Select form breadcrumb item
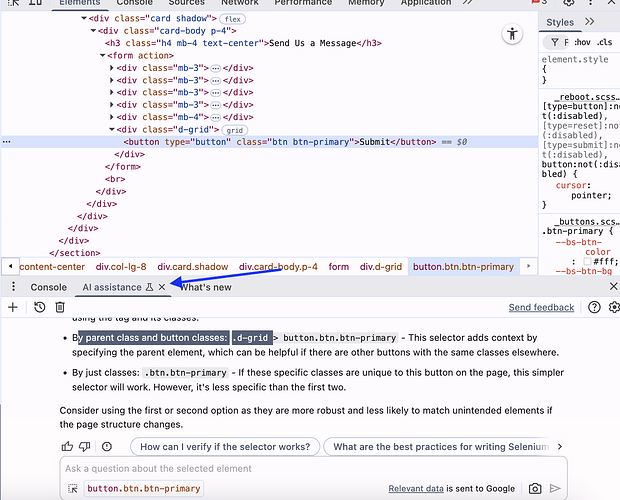Image resolution: width=620 pixels, height=500 pixels. coord(338,267)
